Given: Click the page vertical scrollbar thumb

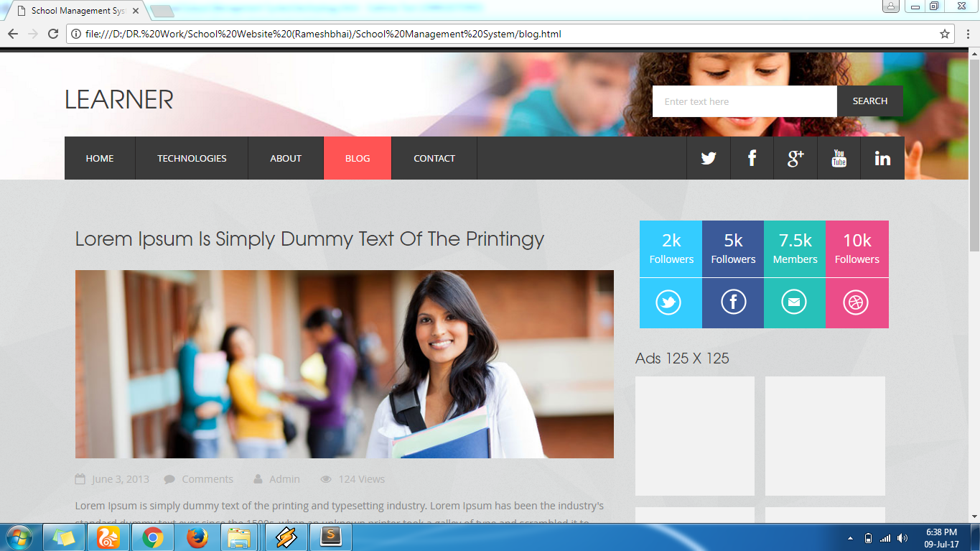Looking at the screenshot, I should click(x=974, y=154).
